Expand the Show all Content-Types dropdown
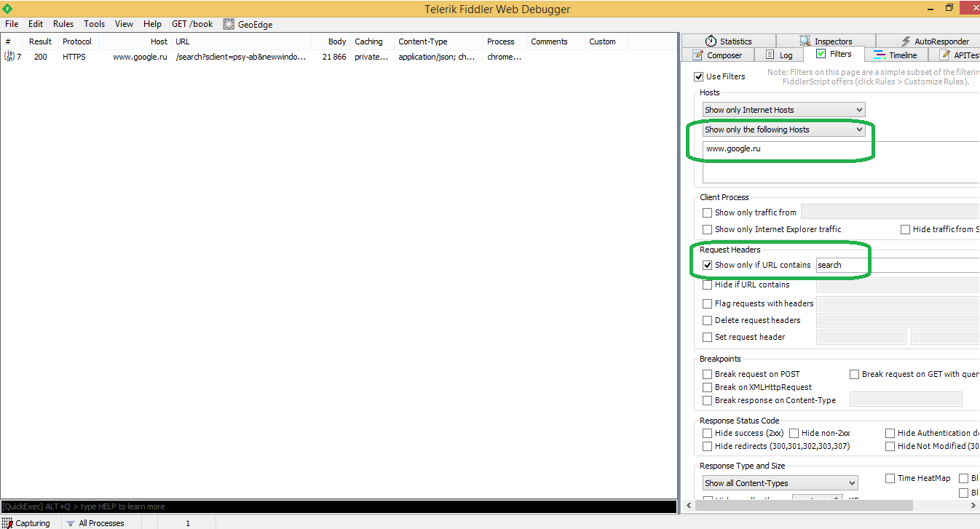The image size is (980, 529). (x=780, y=483)
